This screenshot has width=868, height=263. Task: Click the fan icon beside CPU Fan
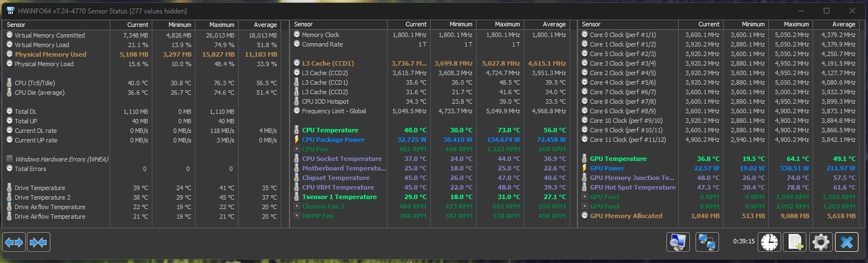pos(297,149)
